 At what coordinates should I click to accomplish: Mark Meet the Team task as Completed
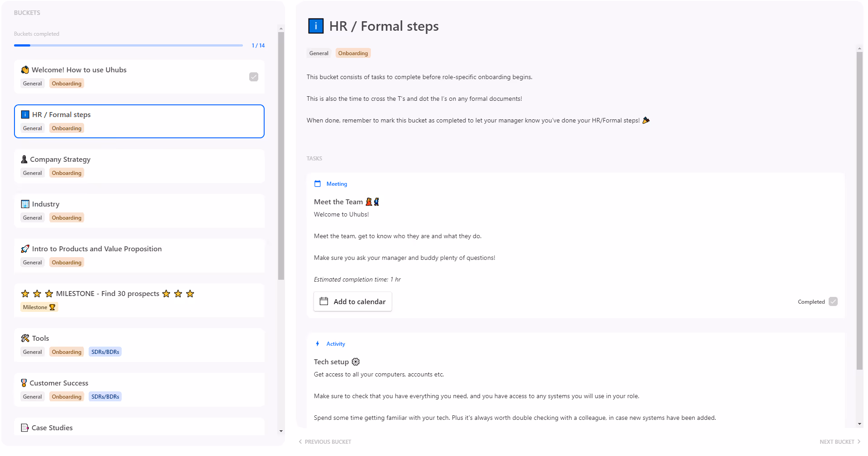pos(833,301)
